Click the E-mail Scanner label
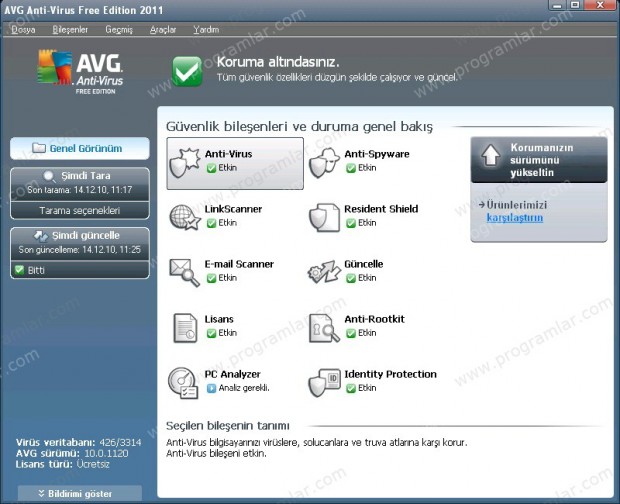This screenshot has width=620, height=504. point(239,264)
